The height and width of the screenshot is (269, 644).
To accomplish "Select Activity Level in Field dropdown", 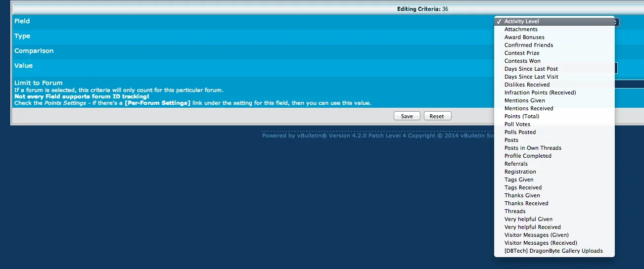I will [554, 21].
